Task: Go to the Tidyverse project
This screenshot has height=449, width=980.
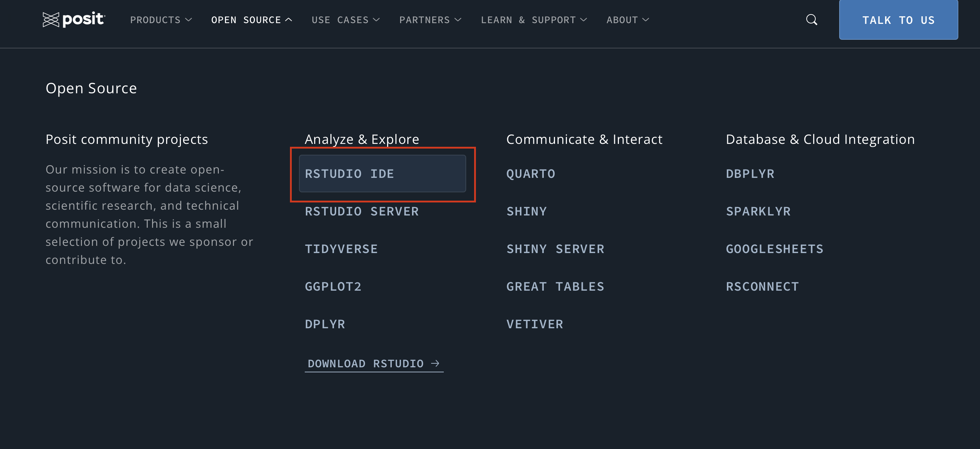Action: (341, 249)
